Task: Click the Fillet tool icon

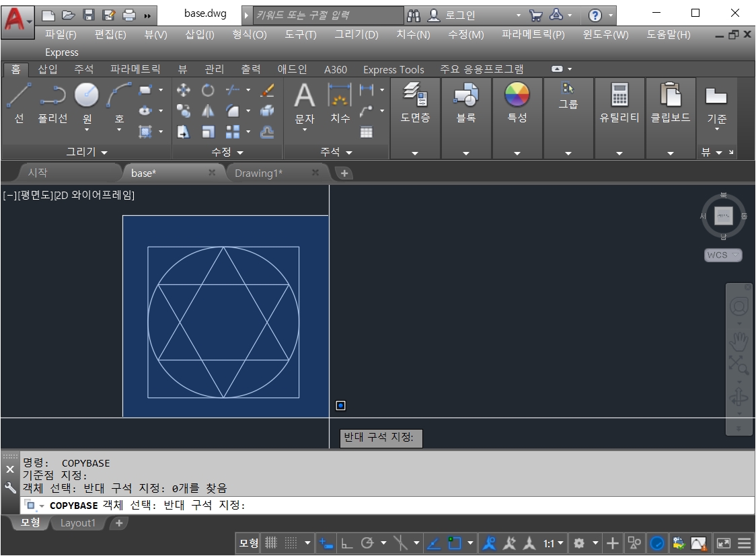Action: click(x=233, y=112)
